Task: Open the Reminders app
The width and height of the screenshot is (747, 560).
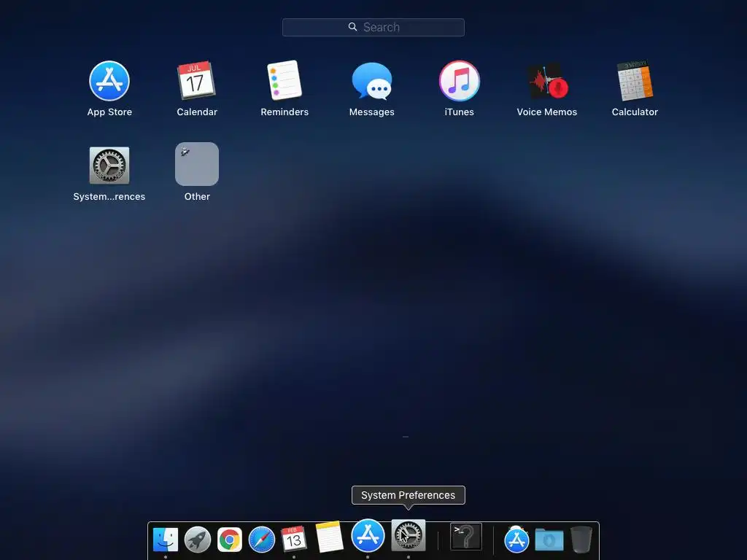Action: (x=285, y=80)
